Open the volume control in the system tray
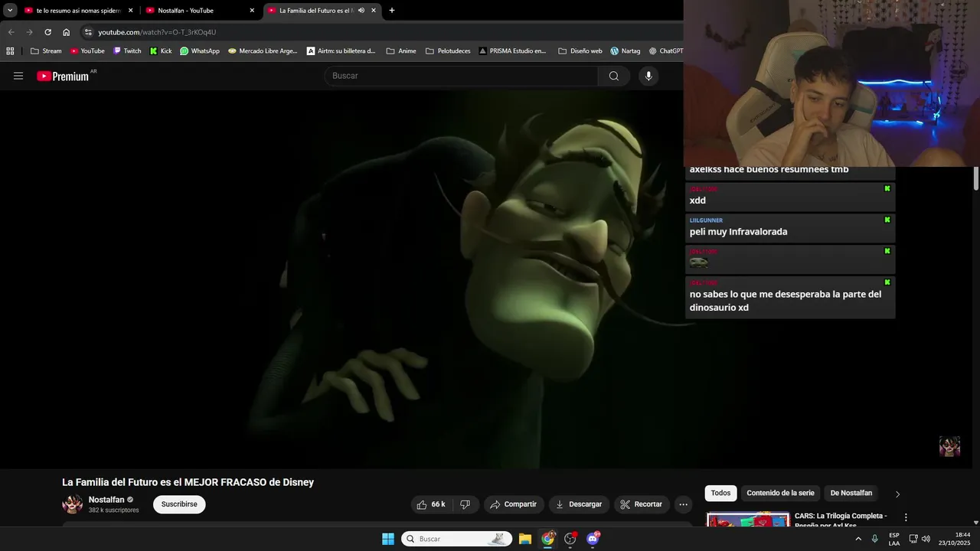Screen dimensions: 980x551 pyautogui.click(x=926, y=539)
